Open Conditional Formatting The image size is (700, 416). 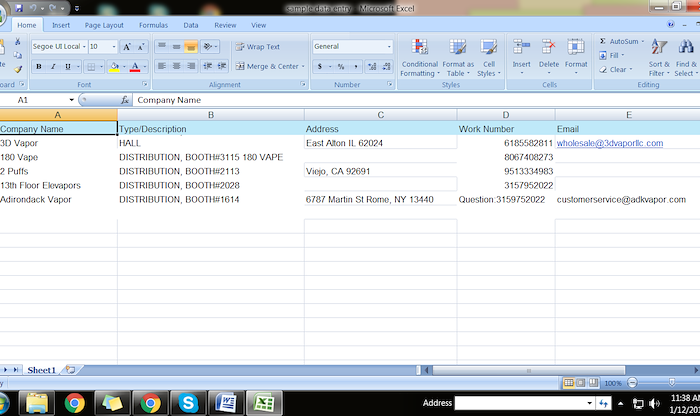[x=420, y=58]
